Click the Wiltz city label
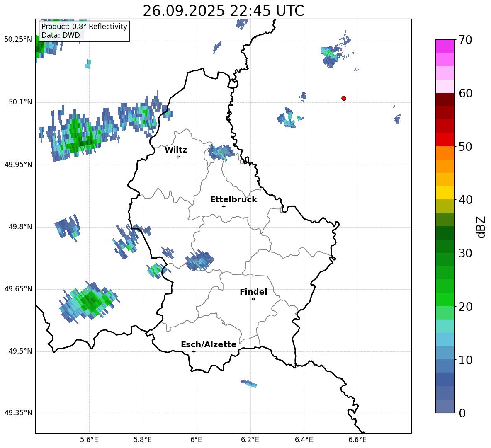 tap(176, 150)
